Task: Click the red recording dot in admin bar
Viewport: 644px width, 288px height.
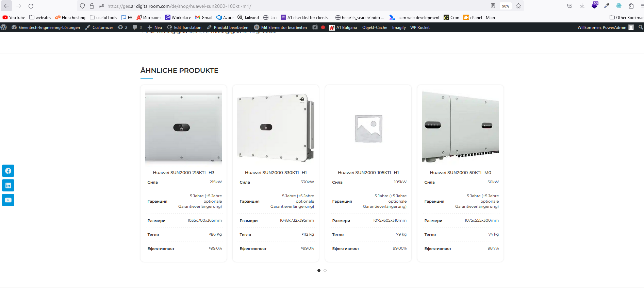Action: (323, 27)
